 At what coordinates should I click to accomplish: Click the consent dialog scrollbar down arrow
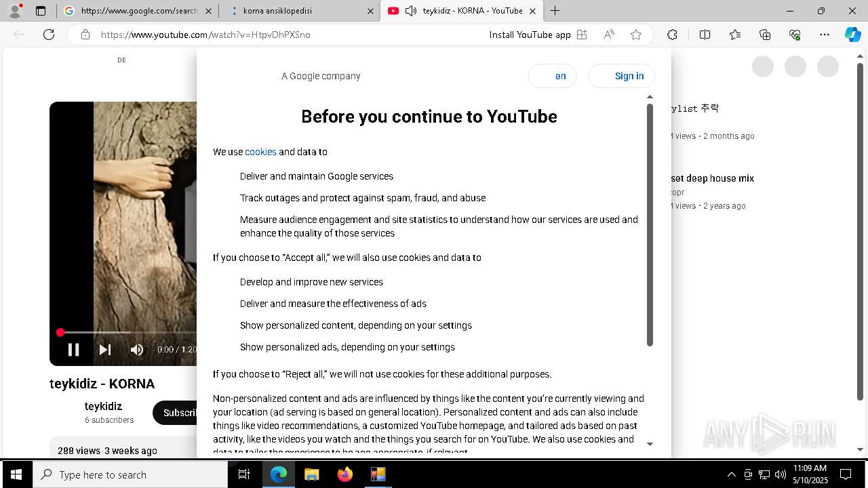(x=650, y=444)
